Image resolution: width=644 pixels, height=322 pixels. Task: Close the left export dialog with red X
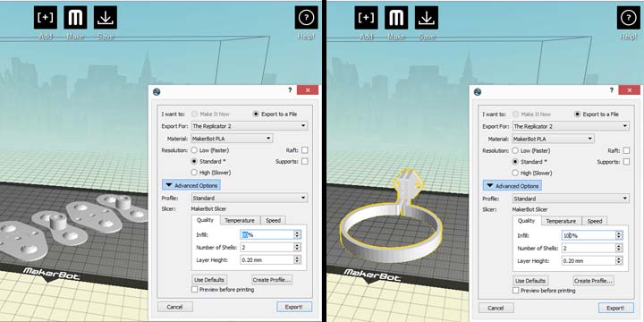[x=308, y=90]
